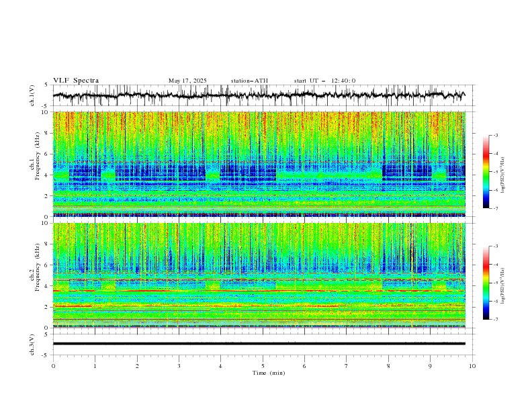Click the "3" minute label on the time axis

pyautogui.click(x=179, y=366)
